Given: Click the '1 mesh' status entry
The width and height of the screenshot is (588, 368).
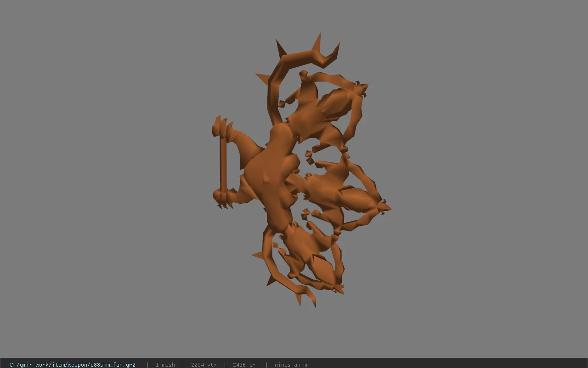Looking at the screenshot, I should (165, 365).
